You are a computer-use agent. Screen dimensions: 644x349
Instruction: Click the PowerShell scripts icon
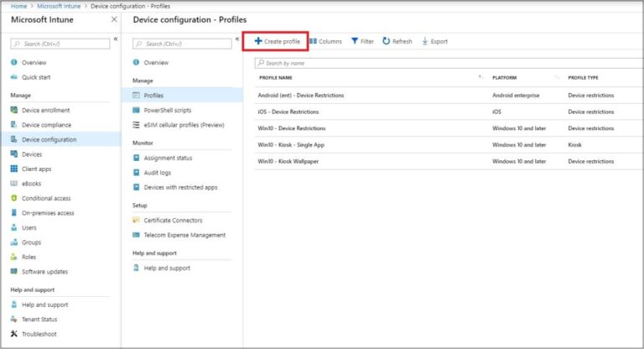pos(137,110)
